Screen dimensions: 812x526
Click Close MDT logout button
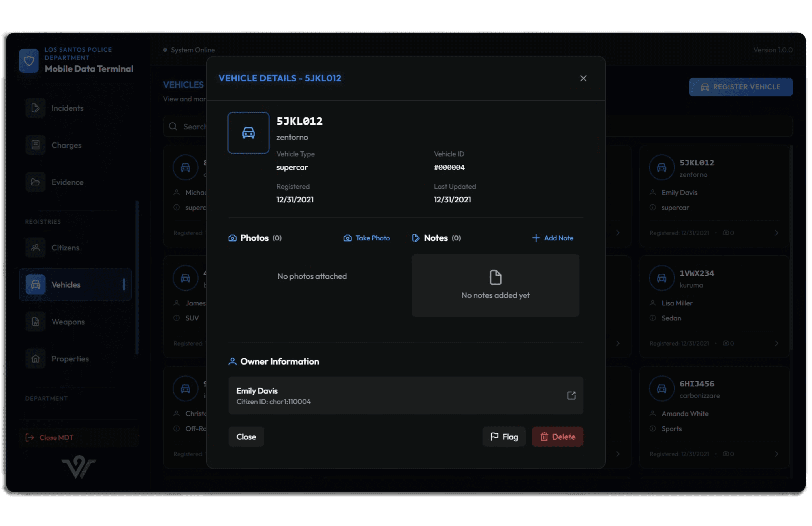79,438
